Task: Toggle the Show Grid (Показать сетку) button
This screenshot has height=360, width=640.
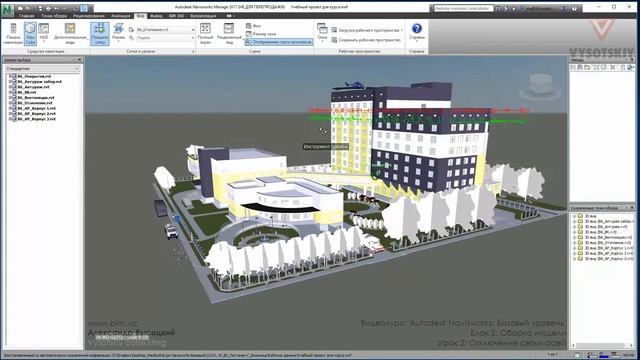Action: 100,33
